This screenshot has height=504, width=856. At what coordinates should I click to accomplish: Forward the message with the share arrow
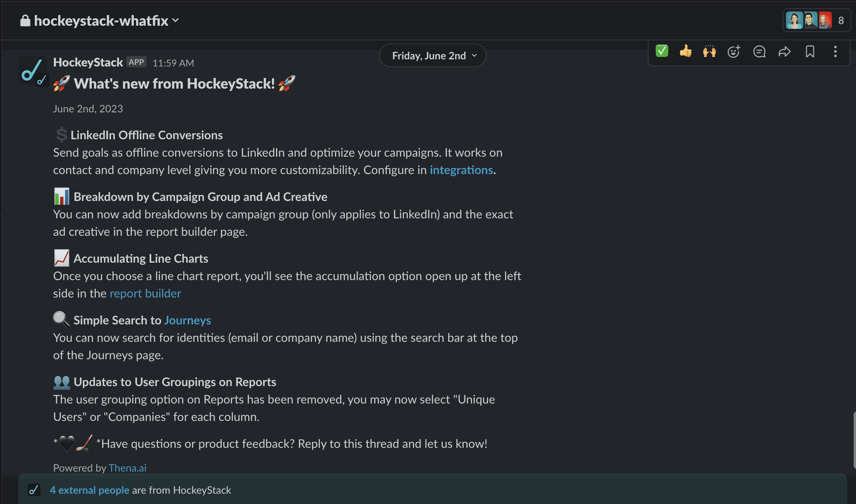coord(784,51)
